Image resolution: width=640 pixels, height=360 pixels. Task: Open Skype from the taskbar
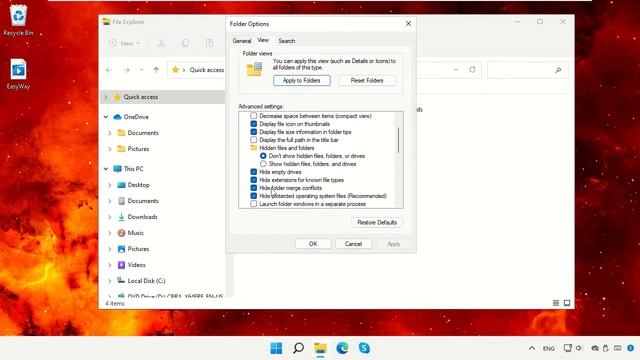pos(364,348)
